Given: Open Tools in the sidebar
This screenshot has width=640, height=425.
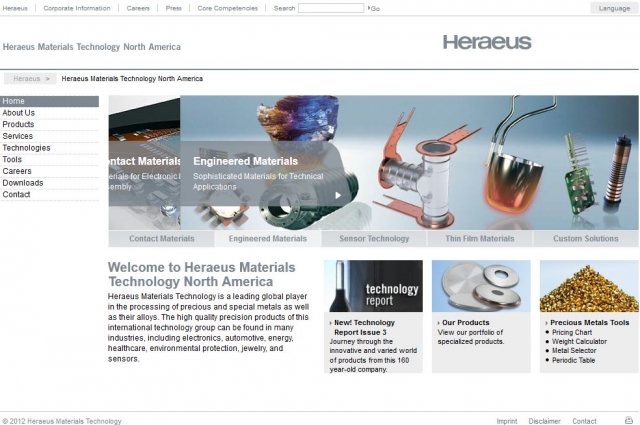Looking at the screenshot, I should 49,160.
